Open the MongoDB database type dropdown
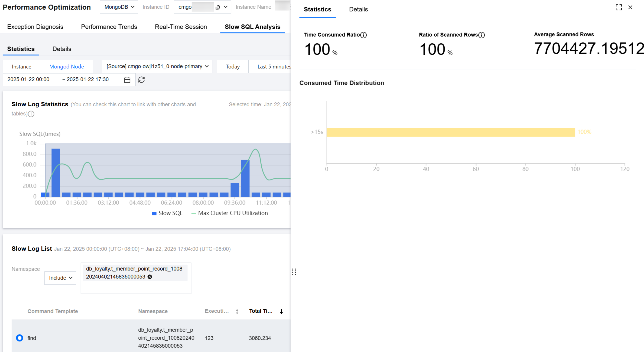Image resolution: width=644 pixels, height=352 pixels. 119,7
